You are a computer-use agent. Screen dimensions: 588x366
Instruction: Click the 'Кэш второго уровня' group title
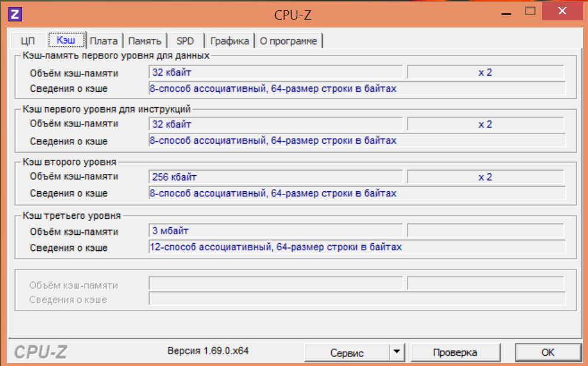click(x=69, y=162)
